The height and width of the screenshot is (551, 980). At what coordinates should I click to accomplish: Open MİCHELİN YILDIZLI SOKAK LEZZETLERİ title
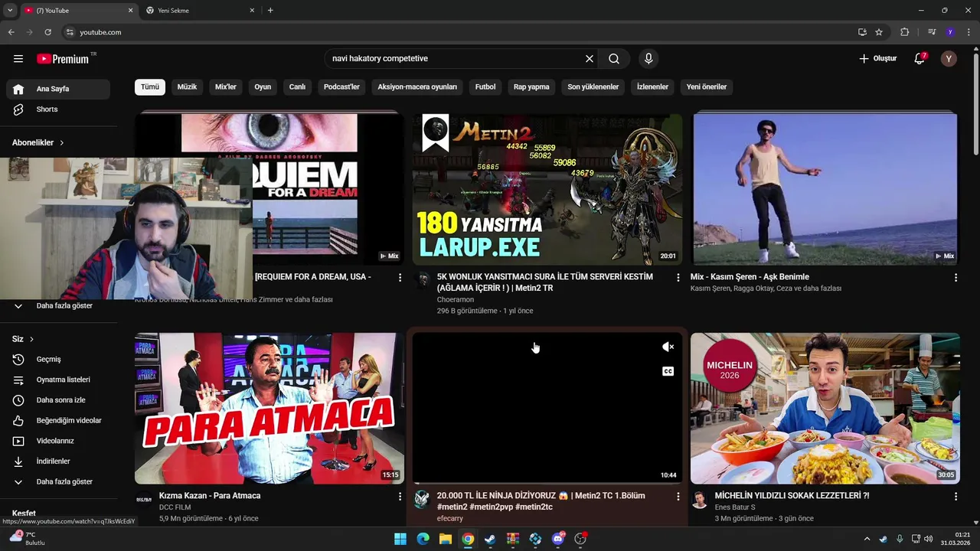792,496
